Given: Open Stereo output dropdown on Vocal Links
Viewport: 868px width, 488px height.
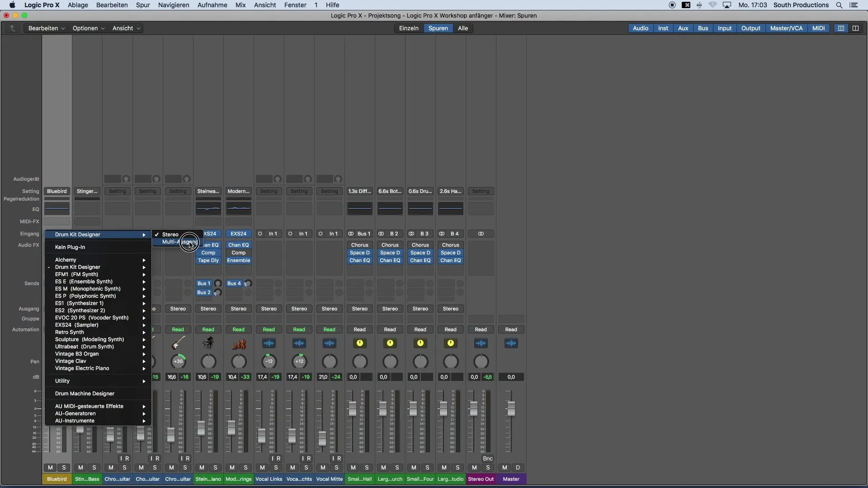Looking at the screenshot, I should 269,309.
